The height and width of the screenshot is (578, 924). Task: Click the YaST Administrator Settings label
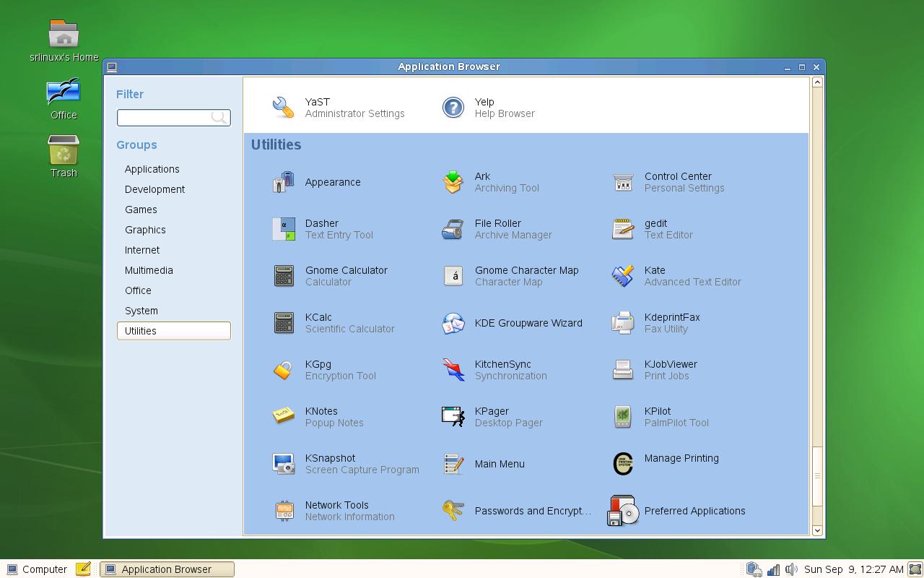pos(354,113)
